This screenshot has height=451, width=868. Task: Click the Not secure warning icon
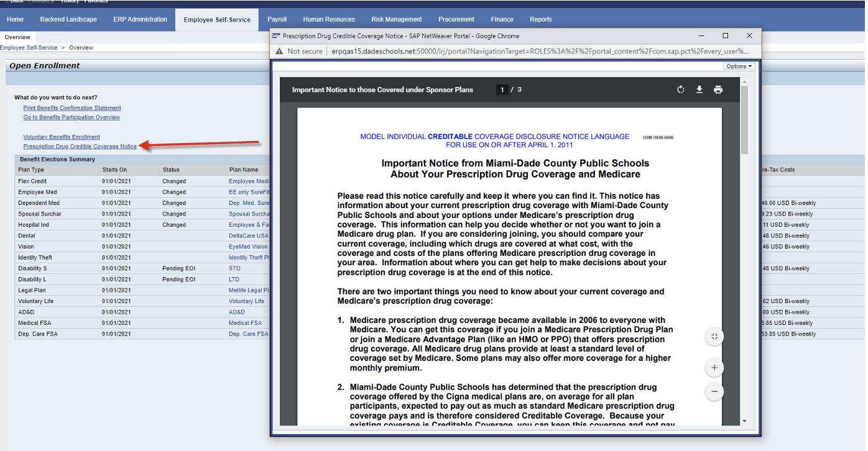279,51
